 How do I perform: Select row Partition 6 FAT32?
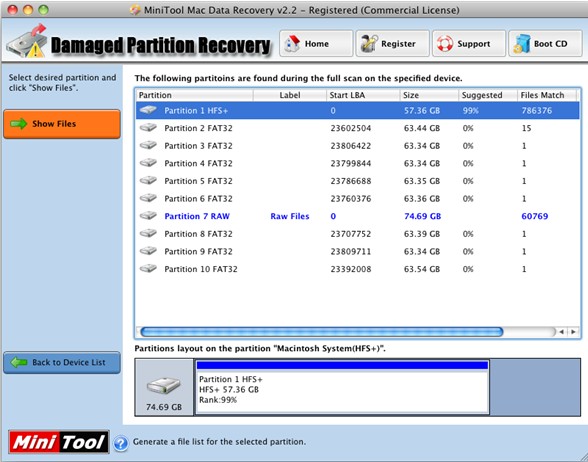click(x=357, y=199)
